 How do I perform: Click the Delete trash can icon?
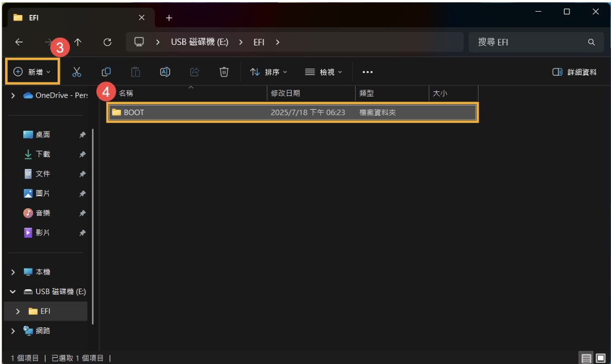(x=224, y=72)
